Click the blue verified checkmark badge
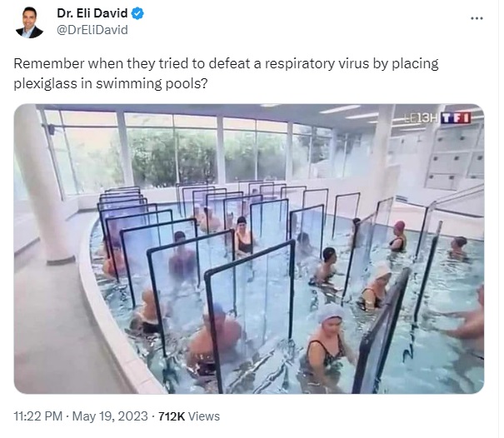The width and height of the screenshot is (504, 438). pos(137,13)
